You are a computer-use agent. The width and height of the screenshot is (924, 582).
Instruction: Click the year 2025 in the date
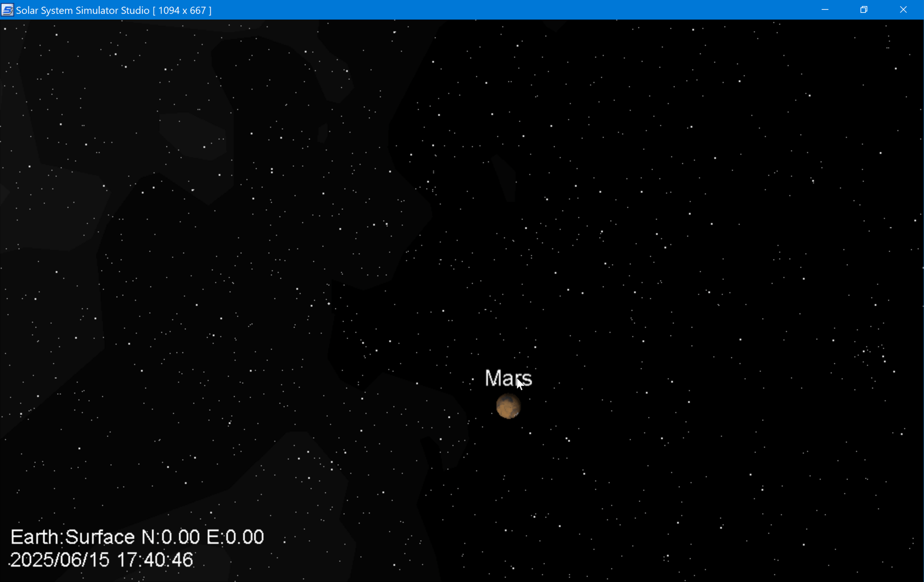[32, 560]
